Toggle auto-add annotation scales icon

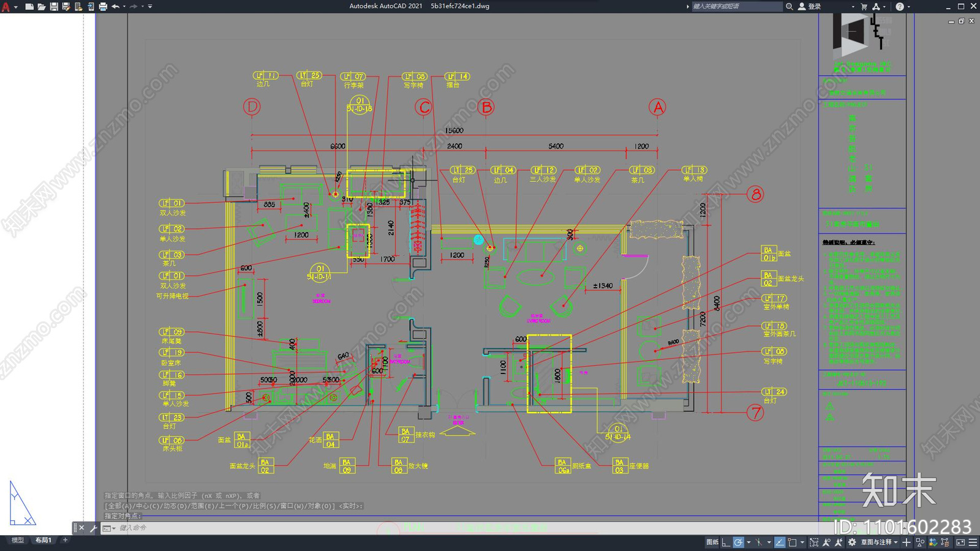pyautogui.click(x=839, y=542)
